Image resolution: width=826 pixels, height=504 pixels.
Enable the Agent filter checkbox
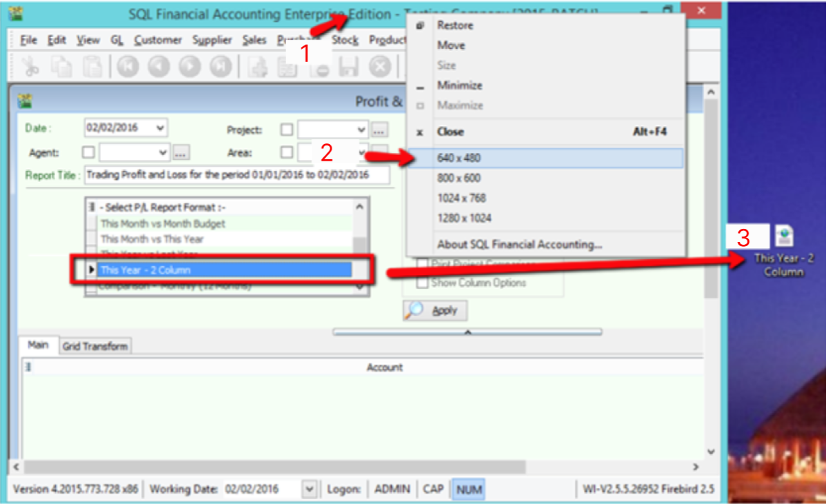88,152
